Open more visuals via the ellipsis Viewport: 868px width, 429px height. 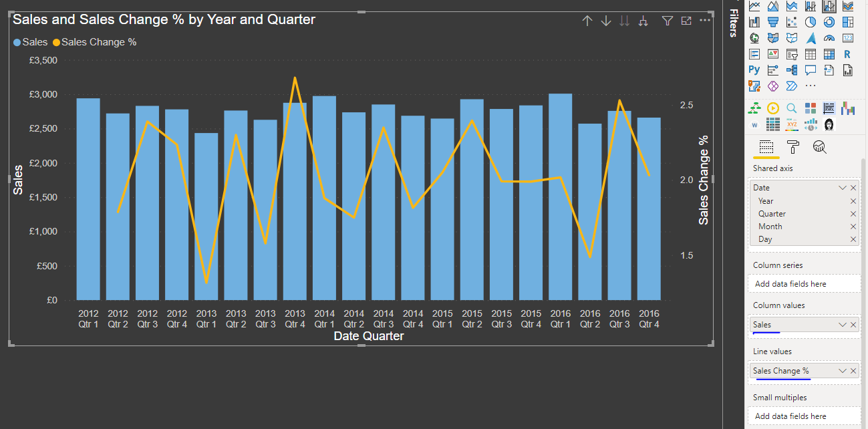pos(811,86)
